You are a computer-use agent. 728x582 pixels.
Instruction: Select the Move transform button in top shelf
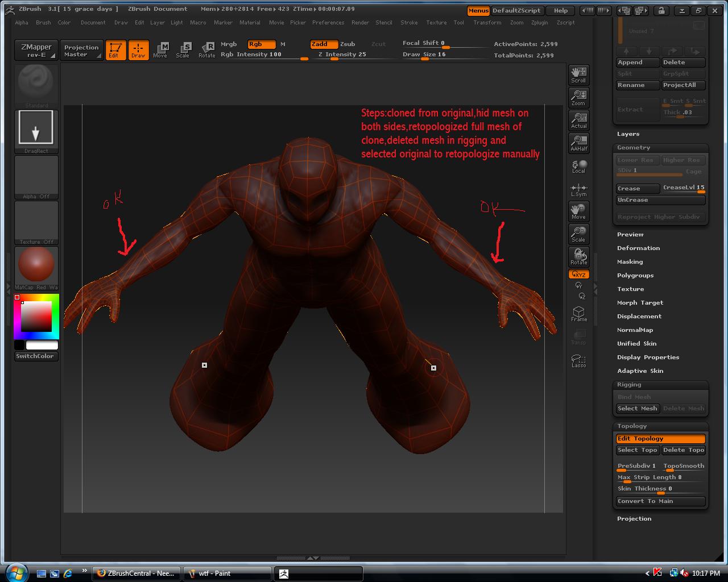point(160,50)
